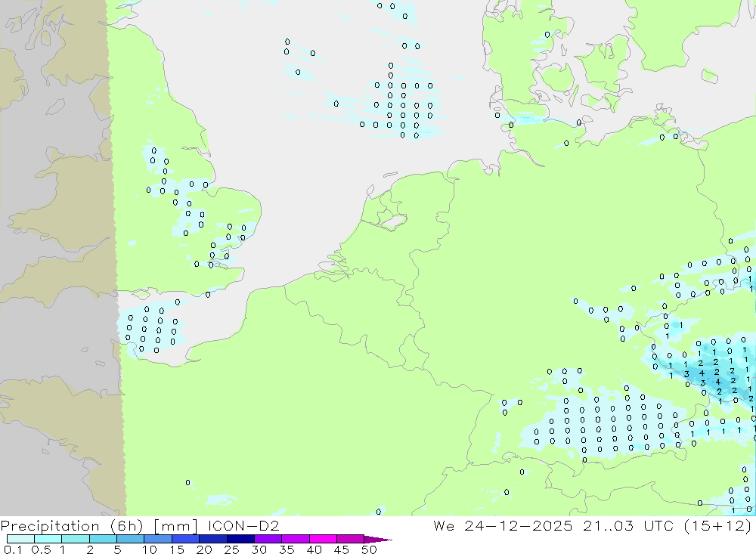This screenshot has width=756, height=554.
Task: Select the 25–30 mm navy legend swatch
Action: (240, 539)
